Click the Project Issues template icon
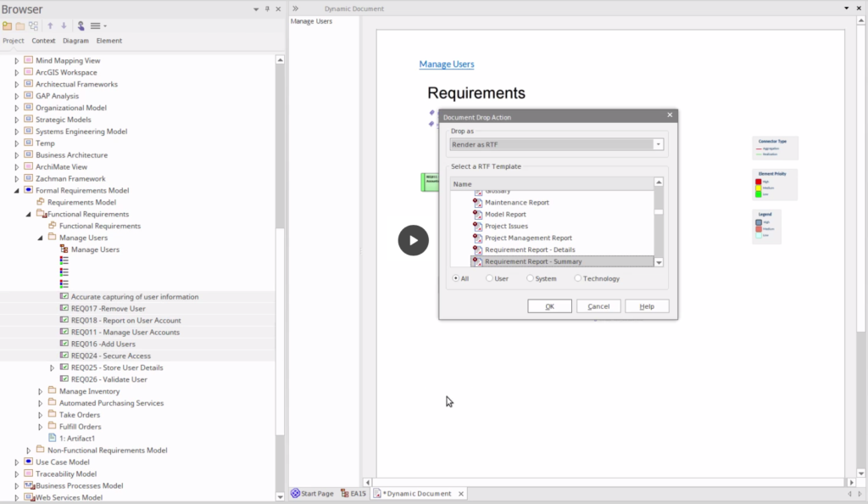 478,227
